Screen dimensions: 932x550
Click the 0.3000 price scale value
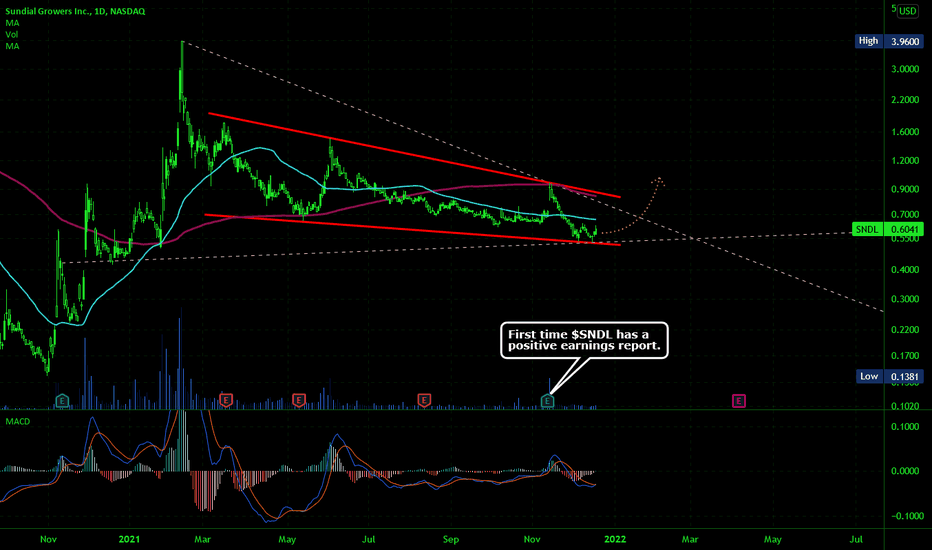click(x=905, y=299)
